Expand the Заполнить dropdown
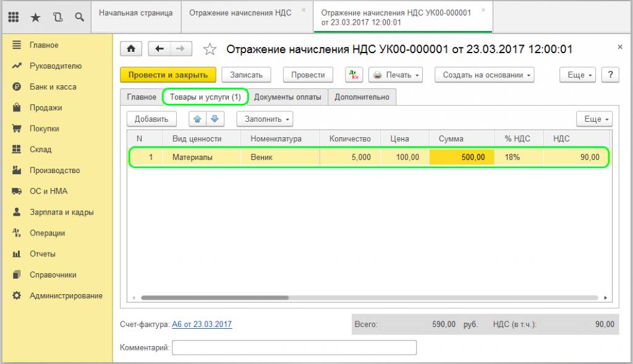Screen dimensions: 633x364 (x=265, y=119)
